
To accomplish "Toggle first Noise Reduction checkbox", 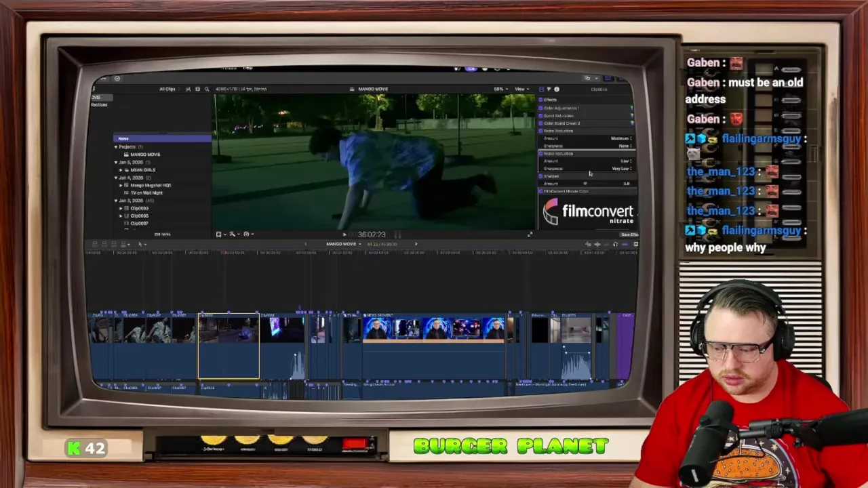I will pos(540,131).
